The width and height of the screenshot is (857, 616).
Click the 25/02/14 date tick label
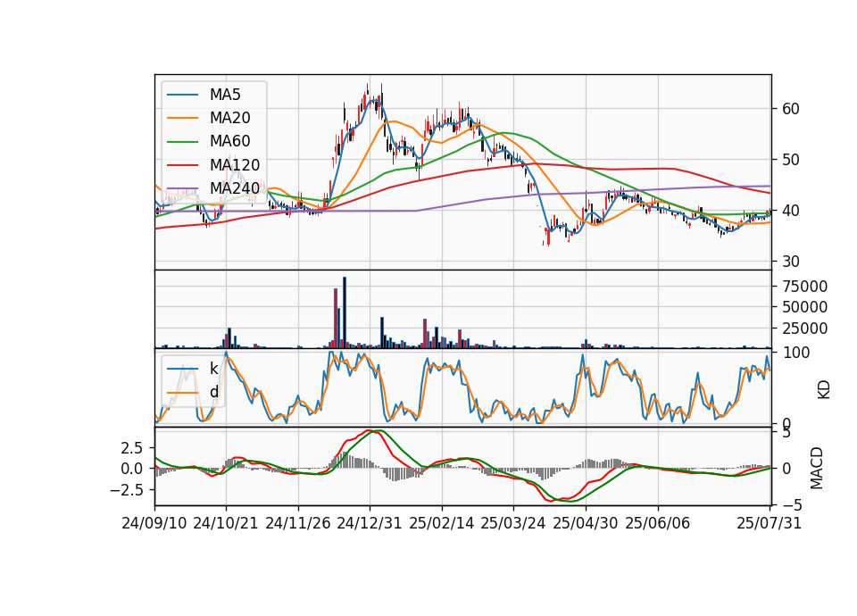[x=442, y=523]
